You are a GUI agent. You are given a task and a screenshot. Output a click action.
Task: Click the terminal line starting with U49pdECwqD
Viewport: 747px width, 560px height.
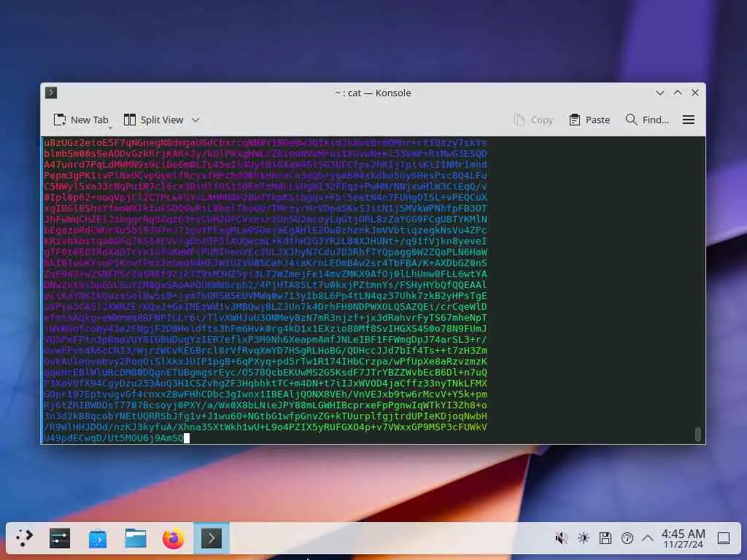114,438
